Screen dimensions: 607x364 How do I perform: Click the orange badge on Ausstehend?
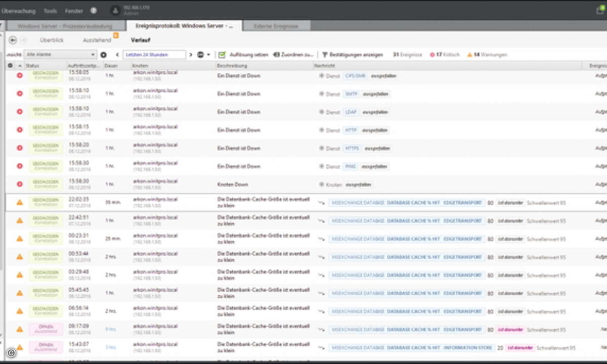(116, 35)
